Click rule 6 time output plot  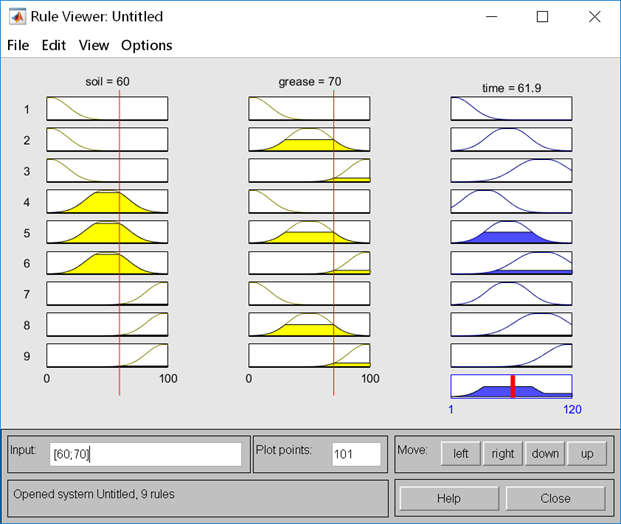pyautogui.click(x=511, y=263)
